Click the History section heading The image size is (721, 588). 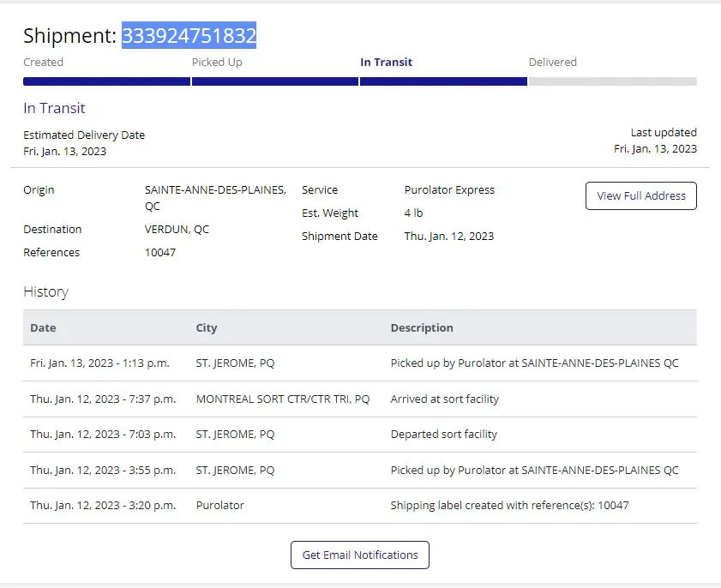click(45, 291)
